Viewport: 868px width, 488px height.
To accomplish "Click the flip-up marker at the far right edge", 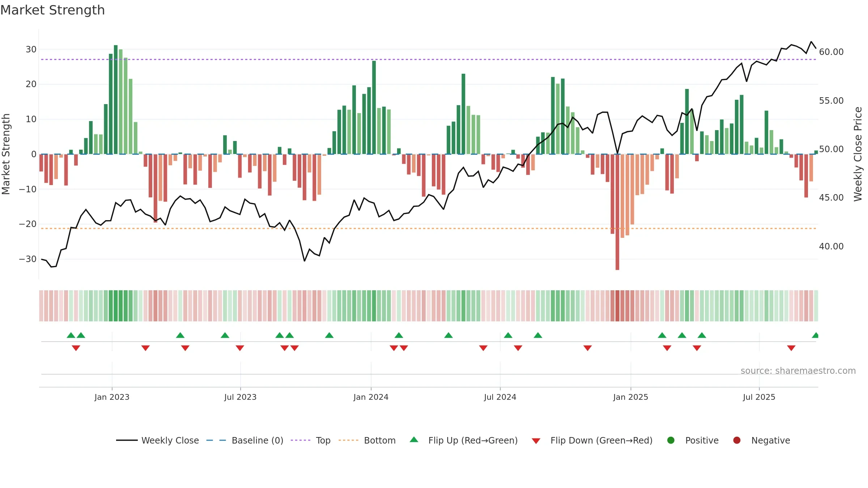I will [815, 335].
